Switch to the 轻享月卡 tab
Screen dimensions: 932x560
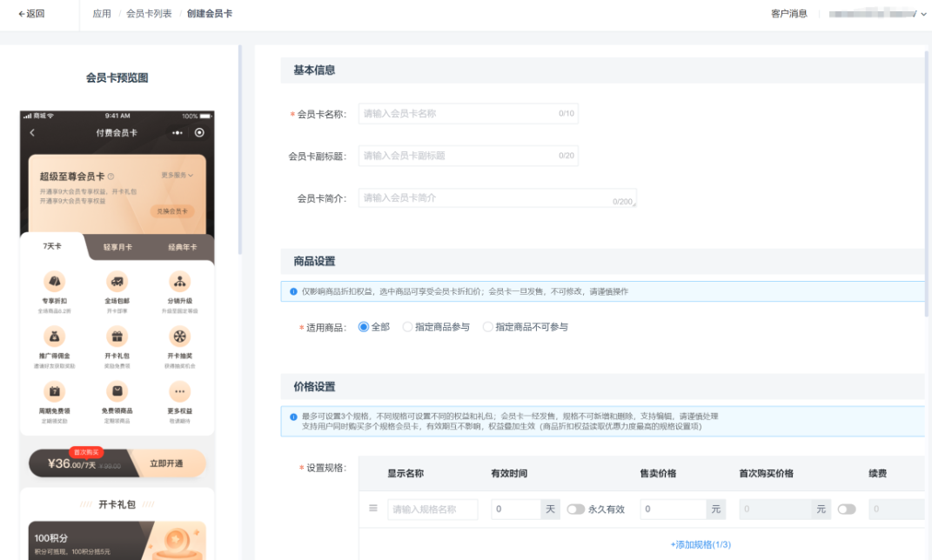pyautogui.click(x=117, y=247)
